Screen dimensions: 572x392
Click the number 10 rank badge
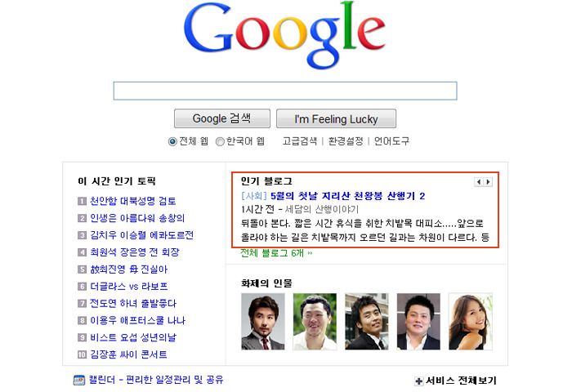82,354
